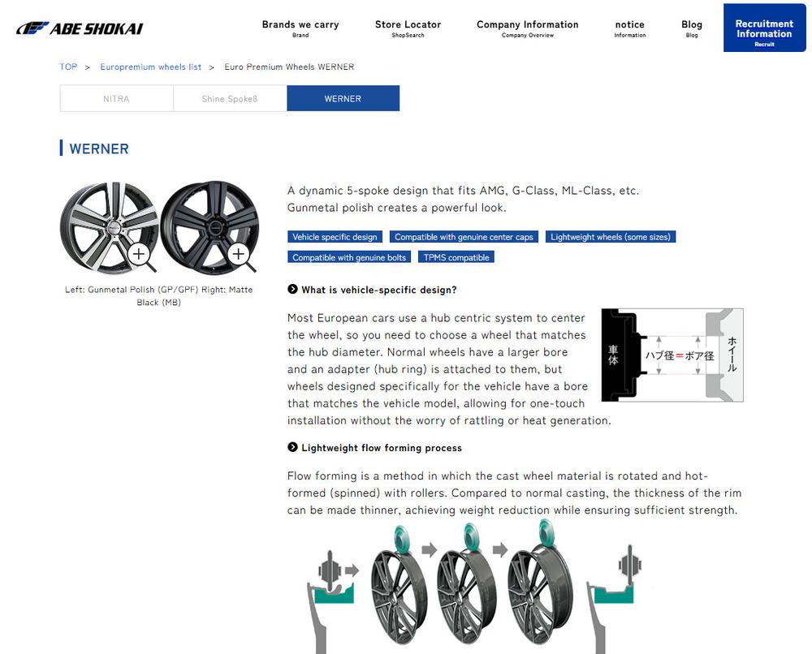Open the notice menu item
This screenshot has width=812, height=654.
630,28
